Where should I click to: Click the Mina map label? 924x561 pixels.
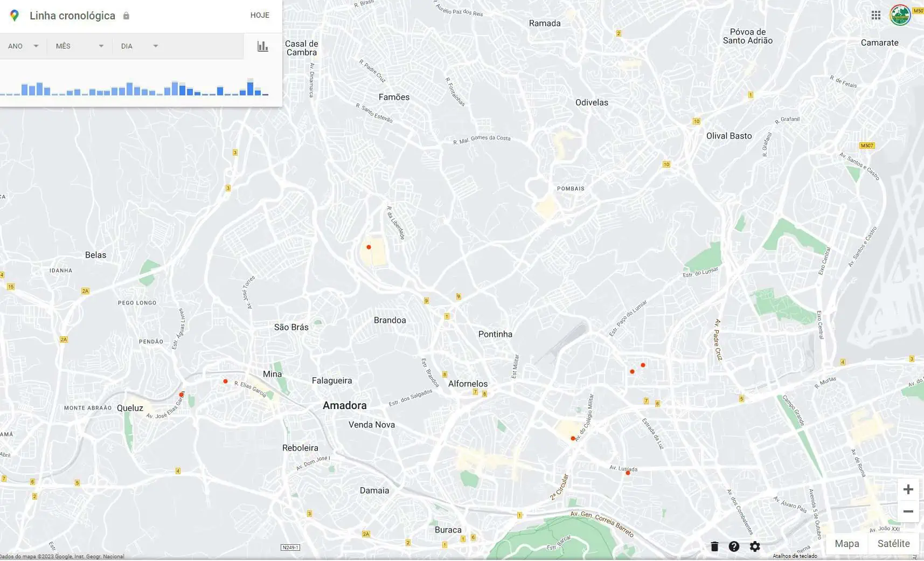coord(272,374)
